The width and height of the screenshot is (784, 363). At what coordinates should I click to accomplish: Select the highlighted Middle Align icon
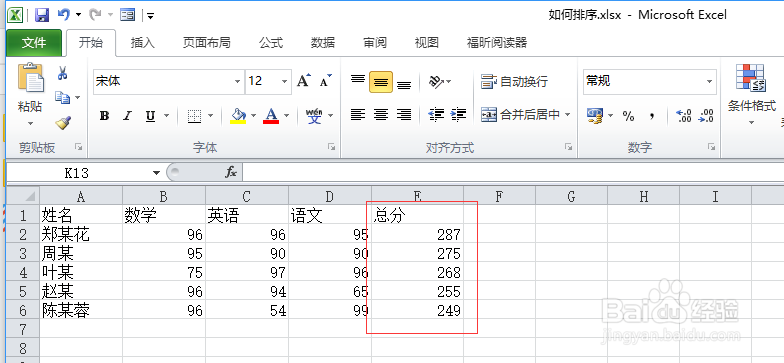(x=381, y=82)
